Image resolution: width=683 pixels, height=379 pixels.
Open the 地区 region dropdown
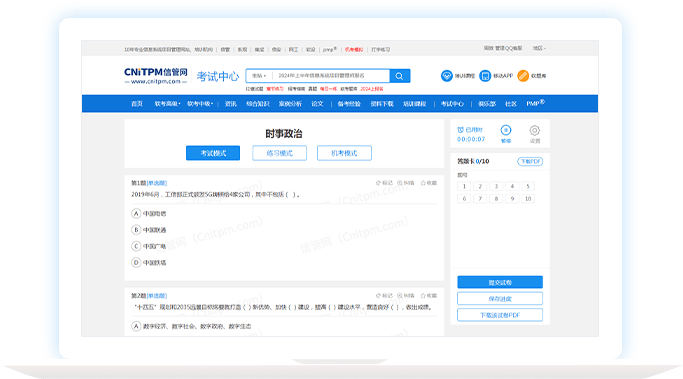point(539,48)
